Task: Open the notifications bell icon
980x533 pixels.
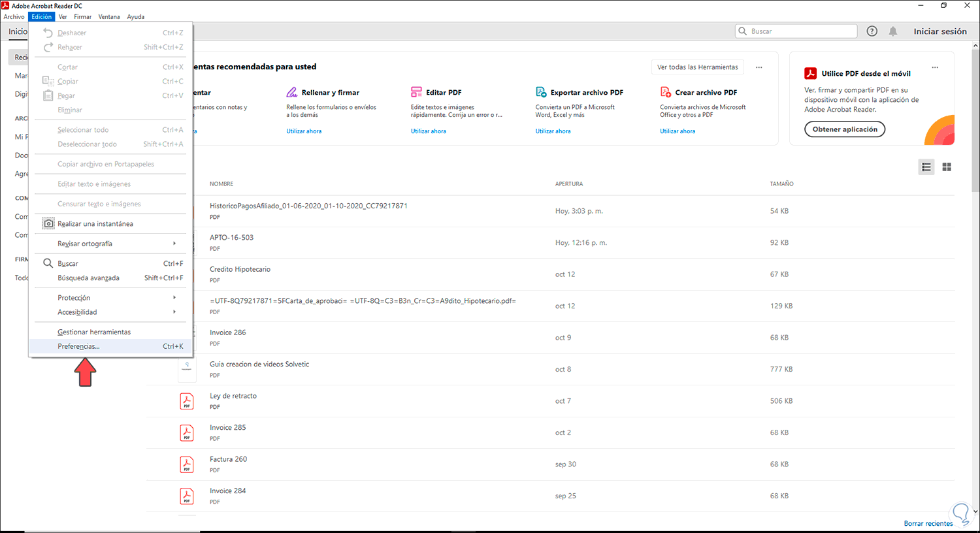Action: click(x=893, y=31)
